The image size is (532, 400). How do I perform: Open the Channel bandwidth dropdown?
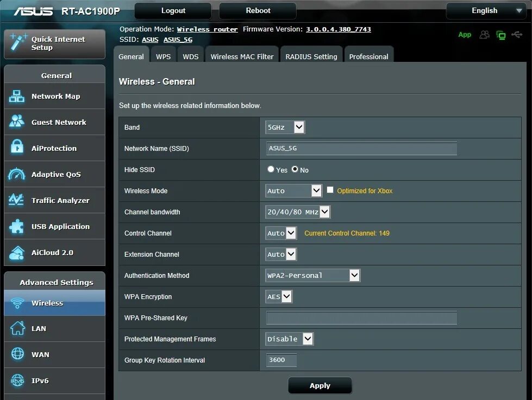coord(298,212)
